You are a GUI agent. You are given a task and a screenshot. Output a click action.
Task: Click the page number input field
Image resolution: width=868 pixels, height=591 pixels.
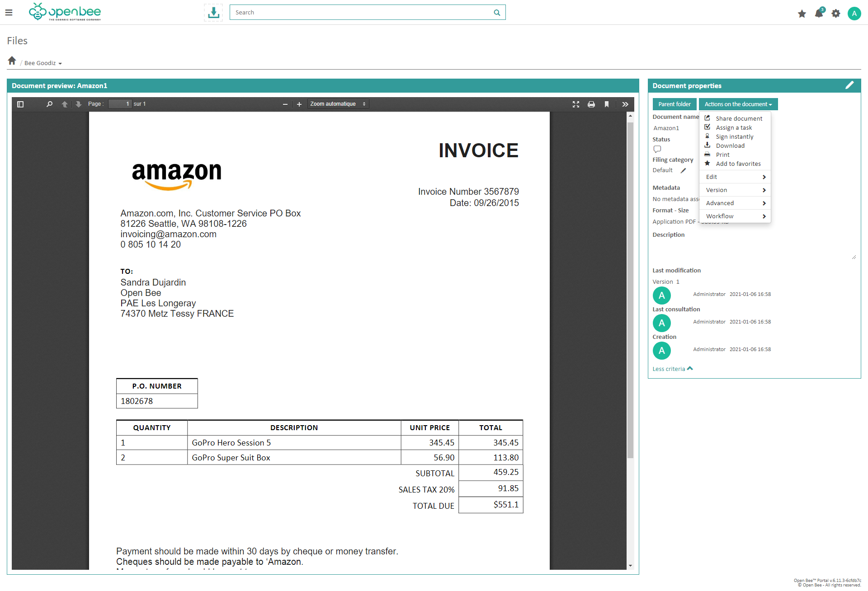120,104
